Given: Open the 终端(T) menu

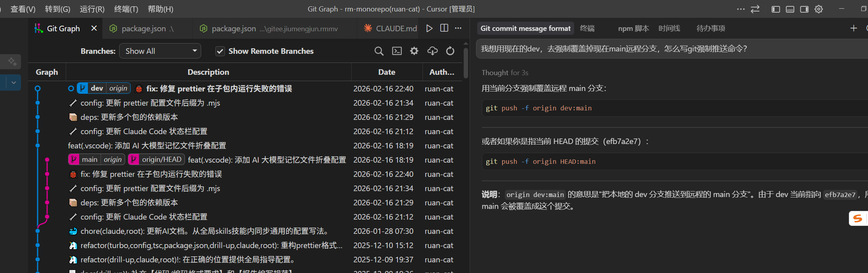Looking at the screenshot, I should pos(126,9).
